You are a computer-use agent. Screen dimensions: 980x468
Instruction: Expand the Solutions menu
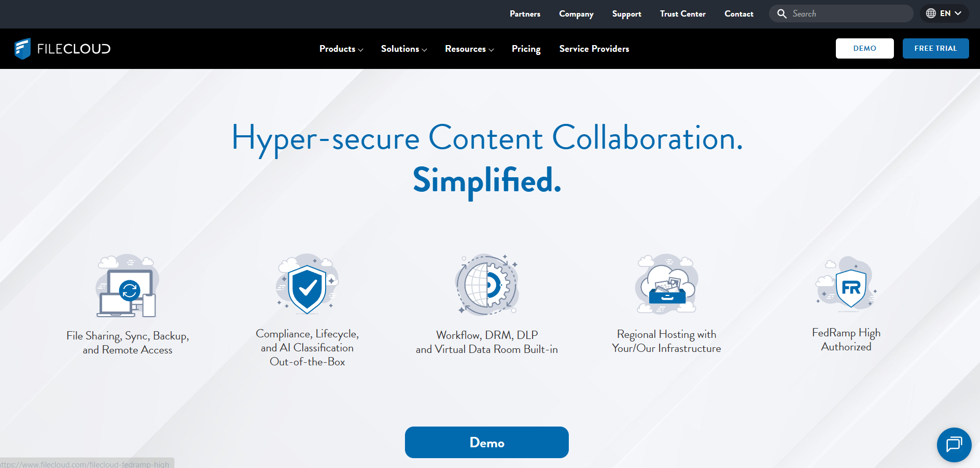point(404,49)
